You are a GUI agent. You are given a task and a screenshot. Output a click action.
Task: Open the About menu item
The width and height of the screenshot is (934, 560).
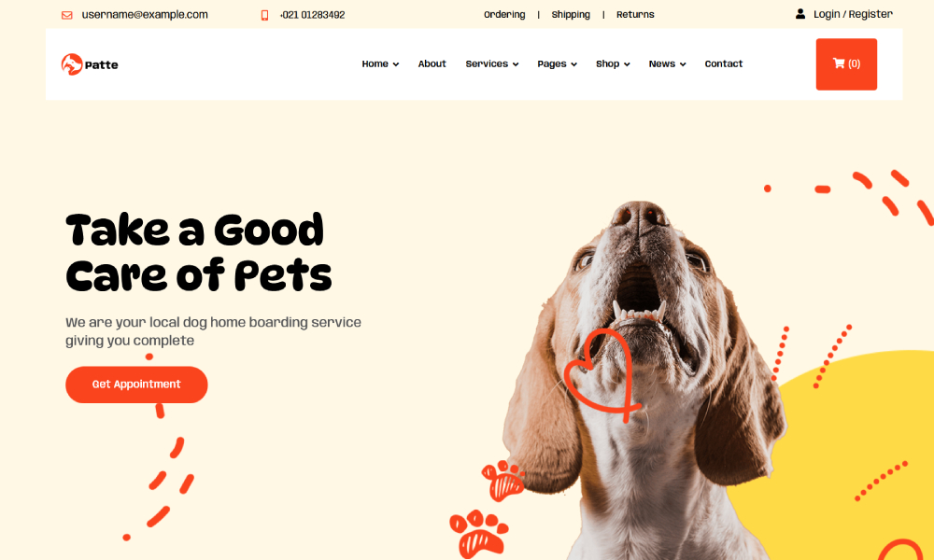click(x=432, y=63)
